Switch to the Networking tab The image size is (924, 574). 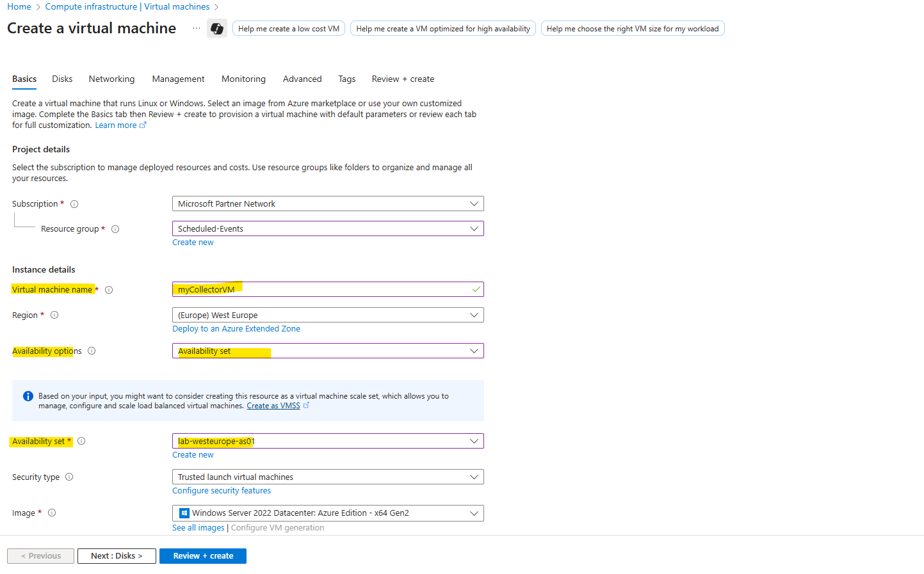[112, 79]
